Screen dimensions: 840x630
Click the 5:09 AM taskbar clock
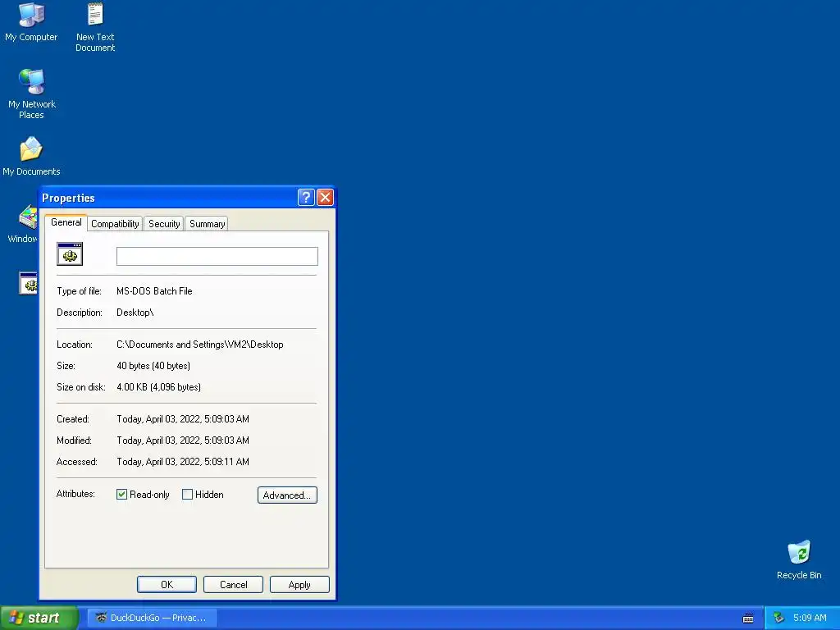[810, 618]
